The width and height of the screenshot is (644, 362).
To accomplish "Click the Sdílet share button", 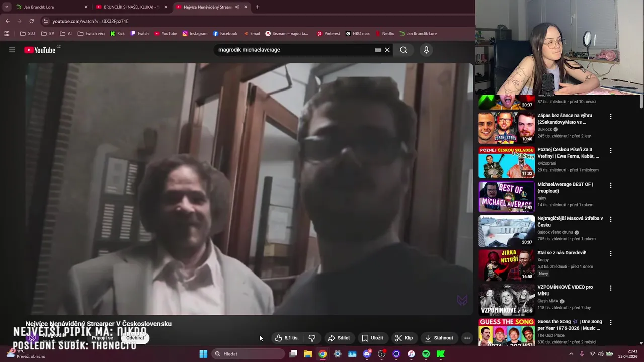I will pos(339,338).
